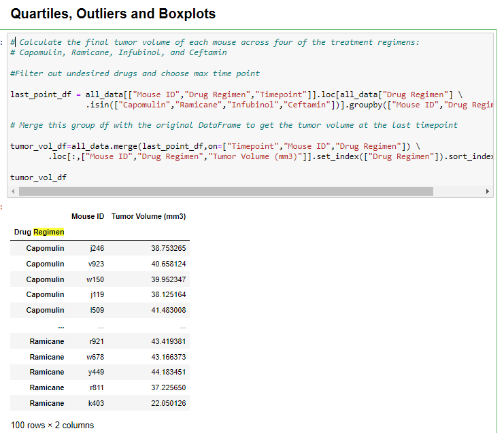The height and width of the screenshot is (433, 504).
Task: Click the heading 'Quartiles, Outliers and Boxplots'
Action: (x=113, y=14)
